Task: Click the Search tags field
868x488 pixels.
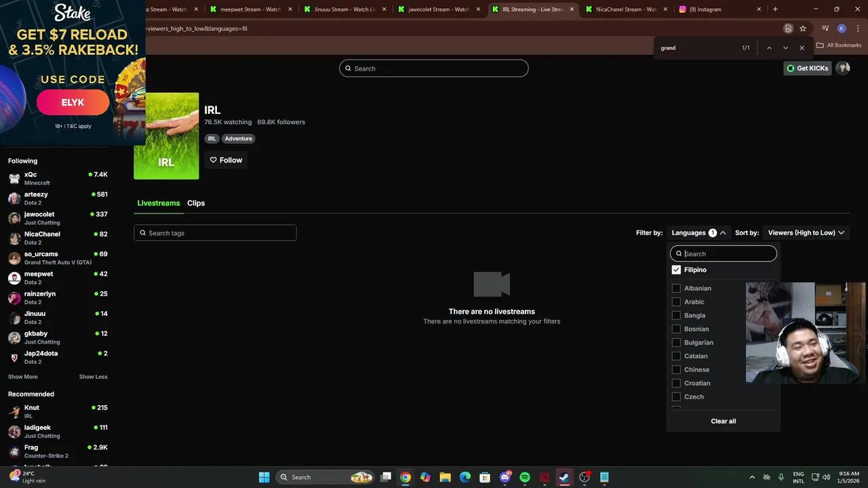Action: coord(215,233)
